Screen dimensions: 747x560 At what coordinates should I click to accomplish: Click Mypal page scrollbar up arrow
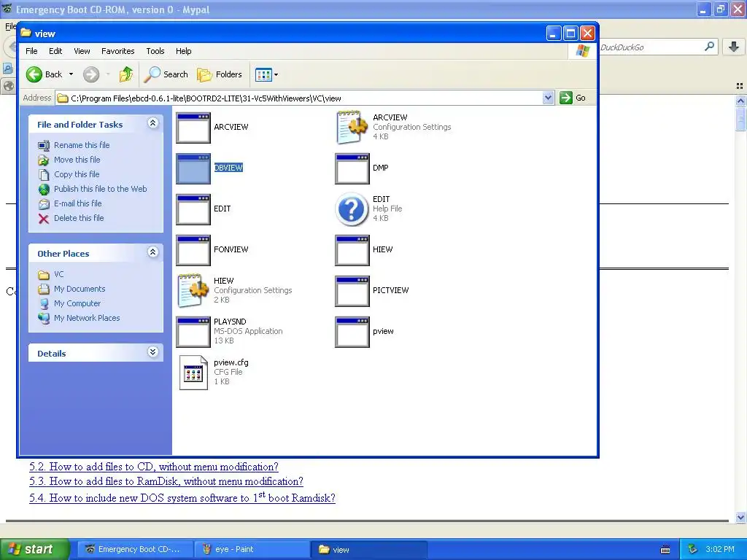(740, 101)
